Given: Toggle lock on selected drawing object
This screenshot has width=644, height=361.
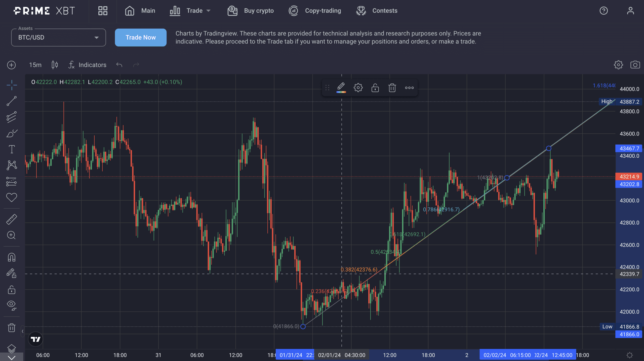Looking at the screenshot, I should coord(375,87).
